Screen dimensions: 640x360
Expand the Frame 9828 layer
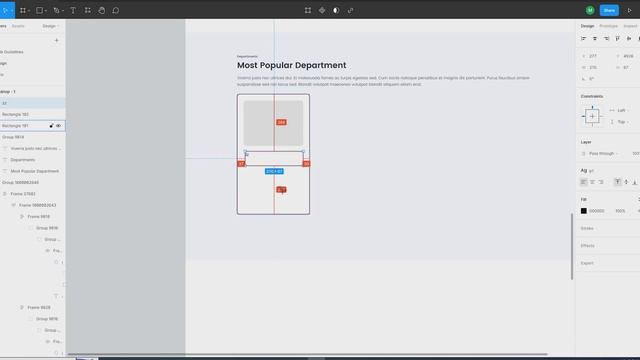pos(22,307)
